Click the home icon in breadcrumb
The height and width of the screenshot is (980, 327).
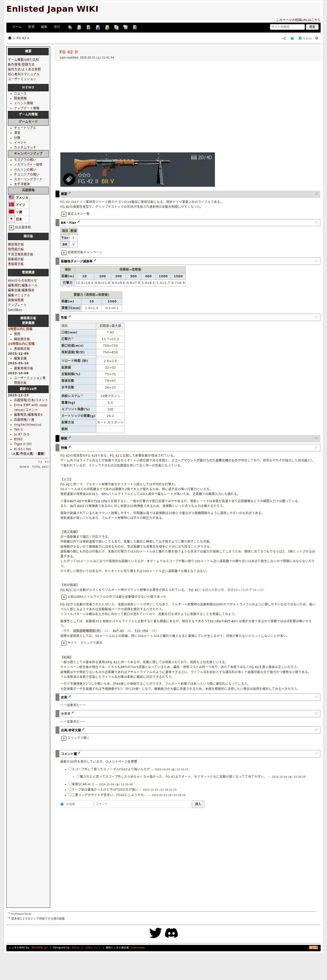10,38
